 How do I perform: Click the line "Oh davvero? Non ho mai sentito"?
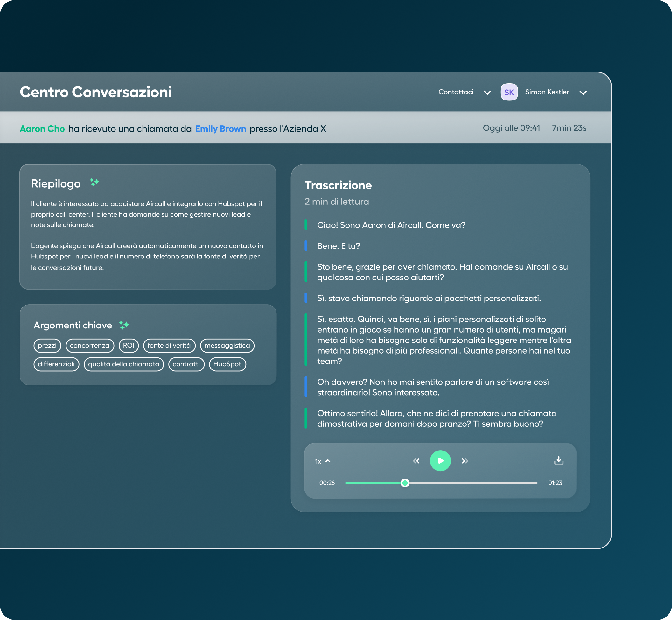click(x=433, y=387)
